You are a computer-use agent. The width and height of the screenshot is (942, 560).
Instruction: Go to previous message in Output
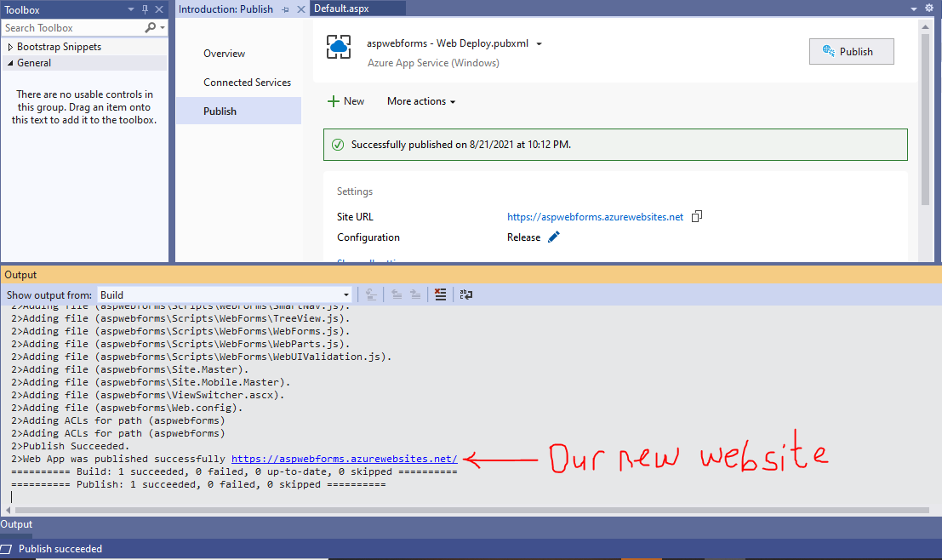point(397,294)
